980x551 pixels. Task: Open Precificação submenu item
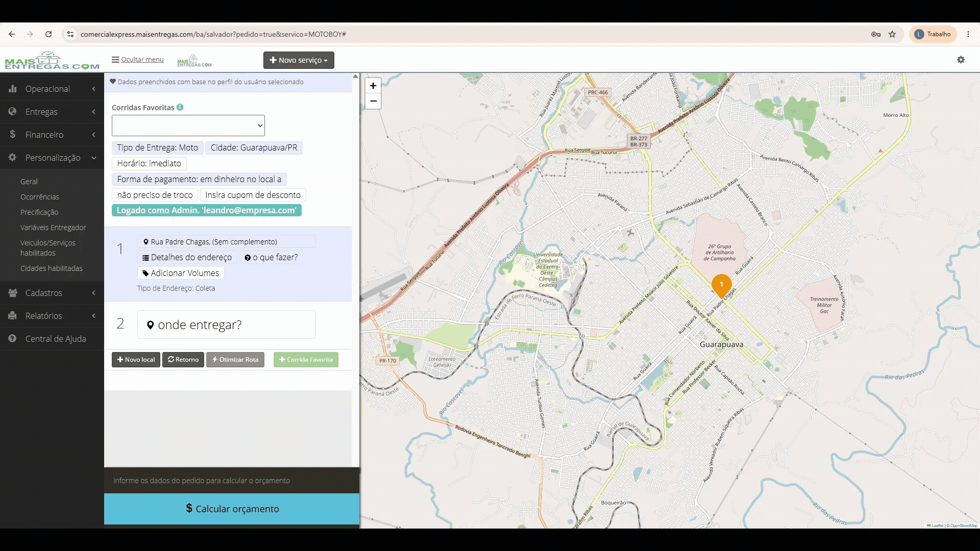click(x=39, y=212)
